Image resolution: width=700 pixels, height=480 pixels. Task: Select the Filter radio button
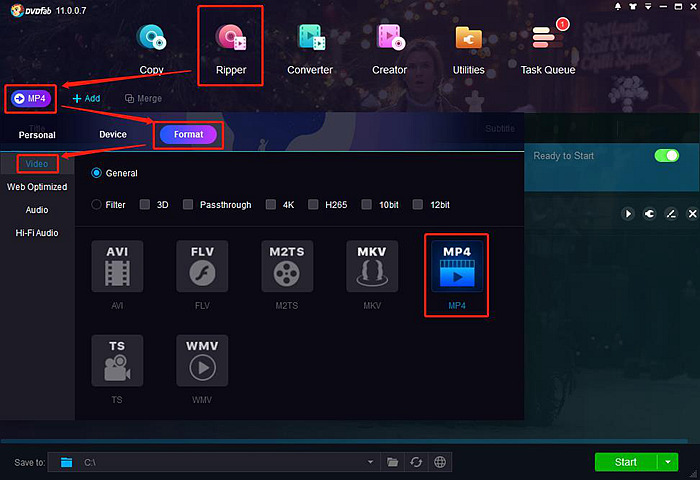pos(96,205)
